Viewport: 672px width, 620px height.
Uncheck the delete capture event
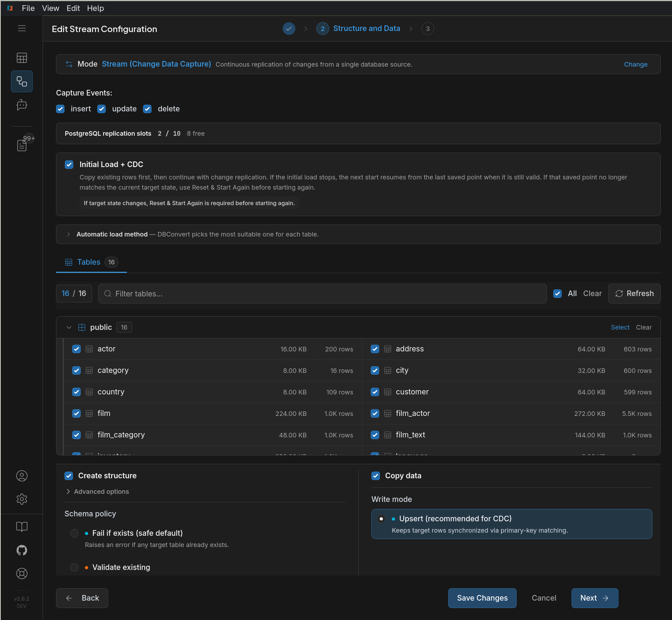coord(147,109)
